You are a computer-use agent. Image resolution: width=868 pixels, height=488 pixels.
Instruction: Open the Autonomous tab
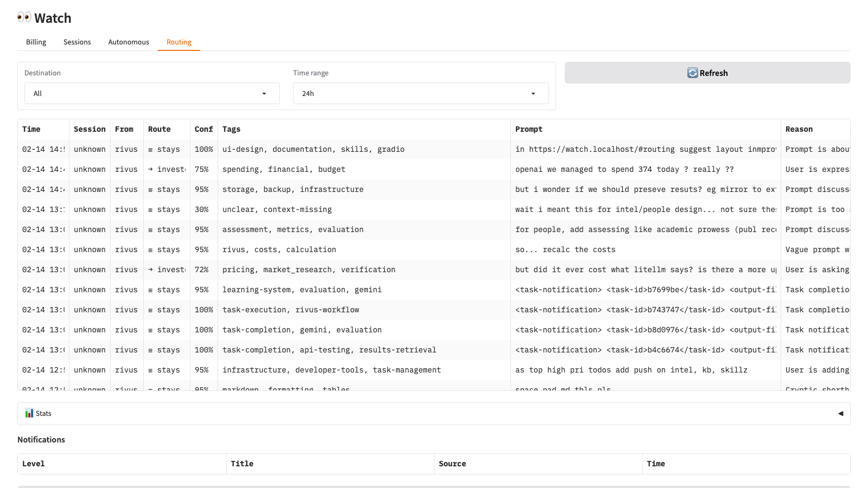tap(129, 42)
